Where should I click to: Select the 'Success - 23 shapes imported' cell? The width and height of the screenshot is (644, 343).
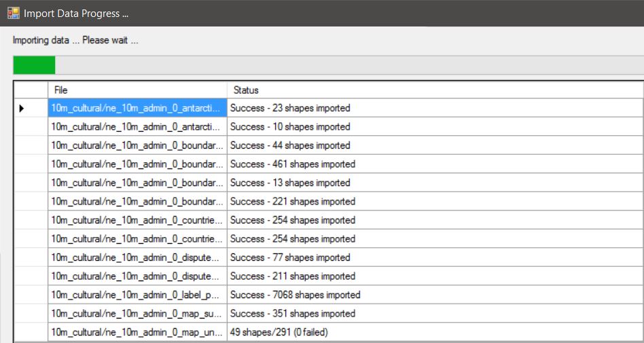[290, 108]
